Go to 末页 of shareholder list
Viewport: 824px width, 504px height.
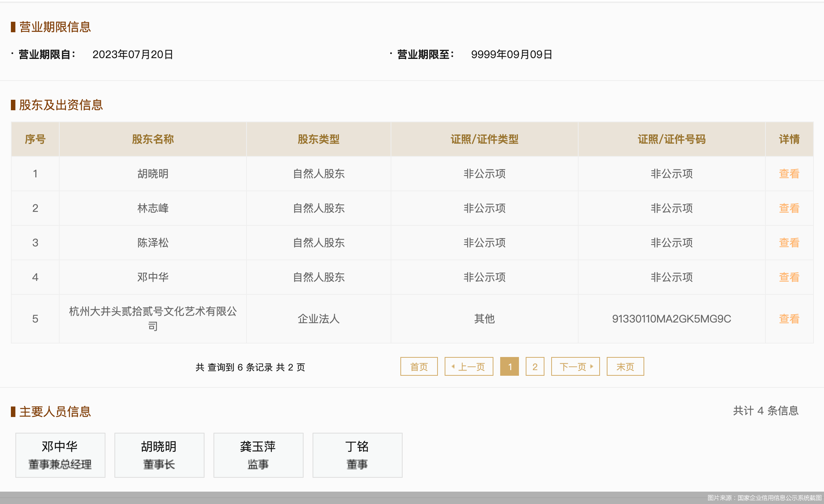(626, 366)
